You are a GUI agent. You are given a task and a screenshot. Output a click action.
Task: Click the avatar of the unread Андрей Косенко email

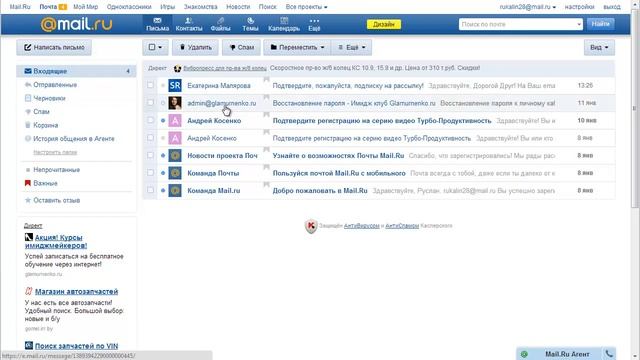click(x=175, y=120)
